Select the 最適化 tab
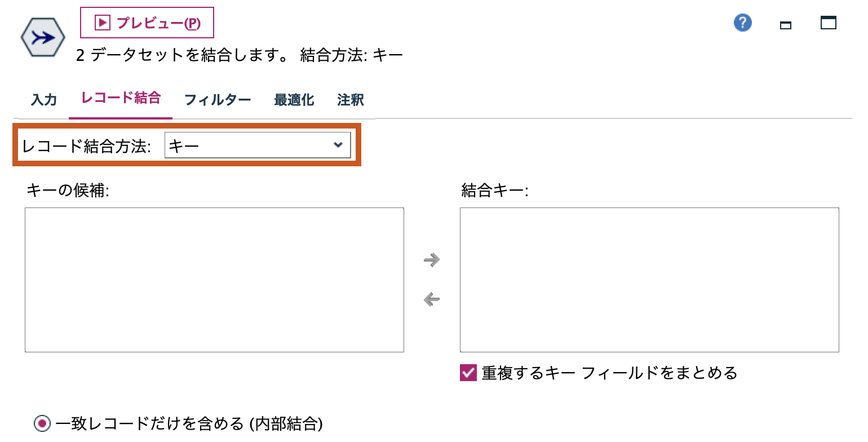This screenshot has width=868, height=442. [293, 99]
